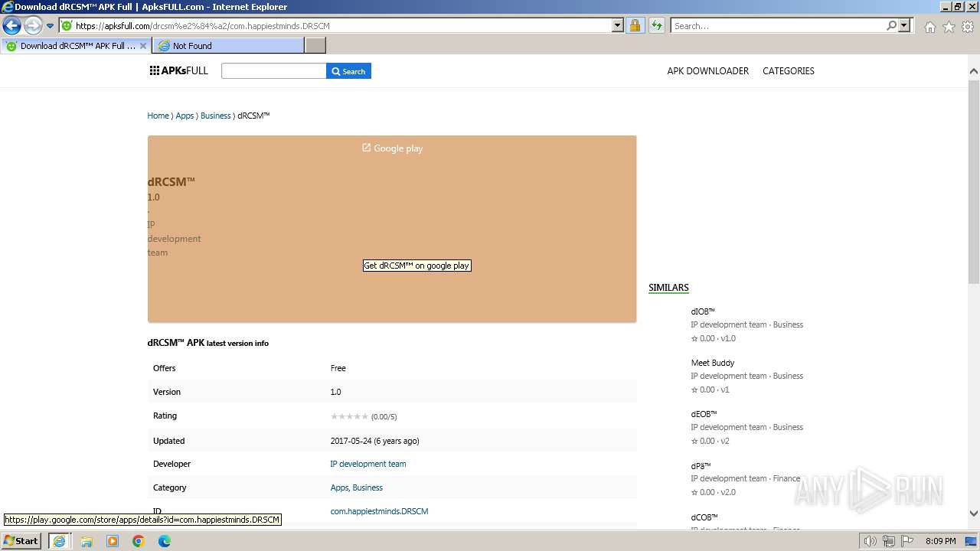The height and width of the screenshot is (551, 980).
Task: Open the Home page icon
Action: [x=929, y=27]
